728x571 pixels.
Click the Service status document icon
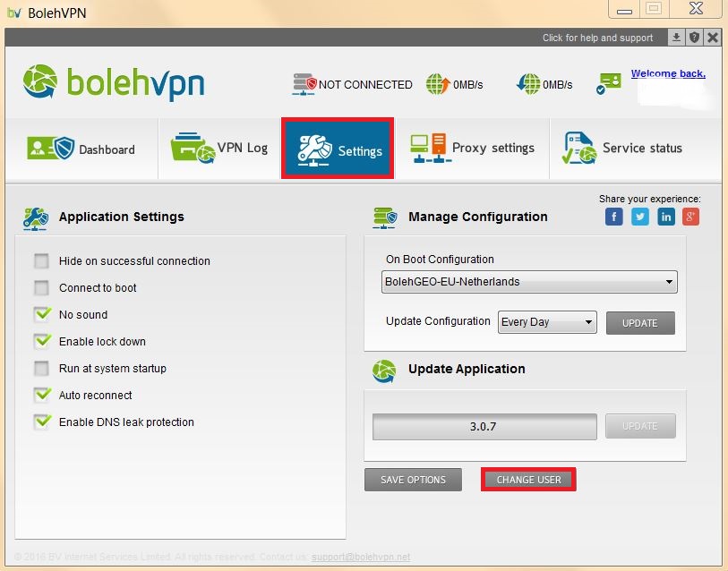[579, 148]
